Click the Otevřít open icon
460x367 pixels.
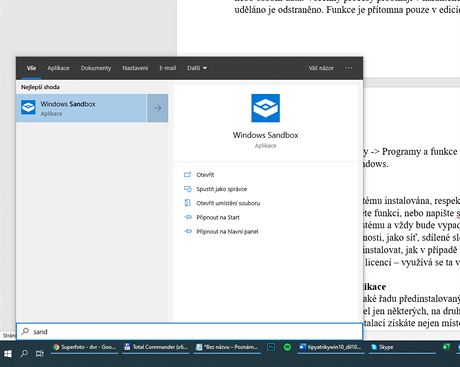coord(188,174)
